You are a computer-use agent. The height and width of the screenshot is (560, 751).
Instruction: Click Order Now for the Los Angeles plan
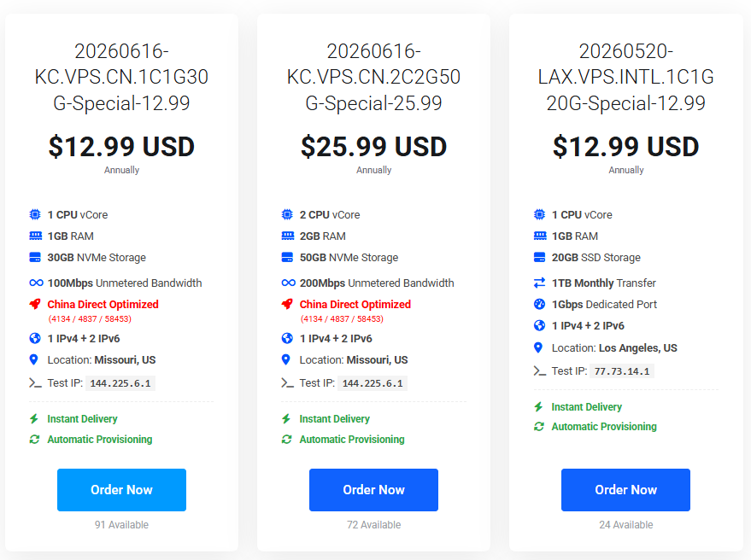coord(625,490)
